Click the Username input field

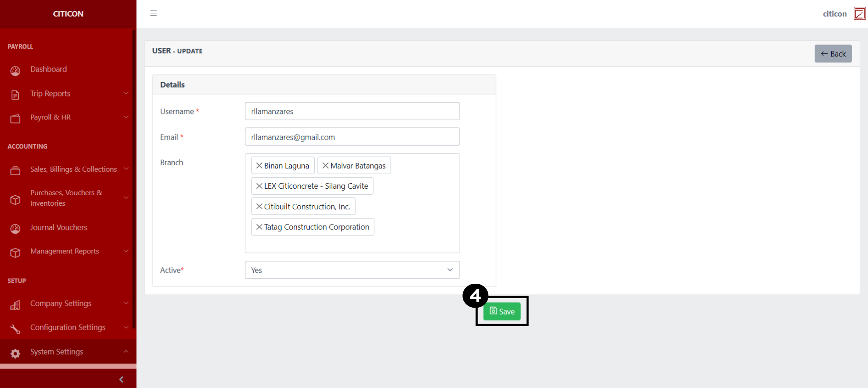click(352, 112)
